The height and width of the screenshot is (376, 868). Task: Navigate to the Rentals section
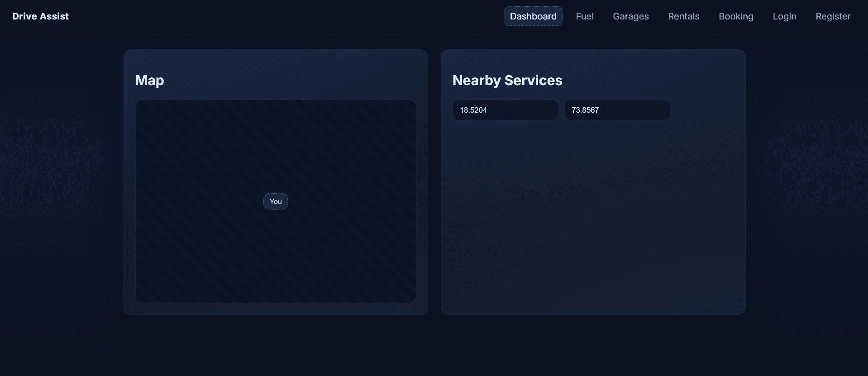pyautogui.click(x=683, y=16)
